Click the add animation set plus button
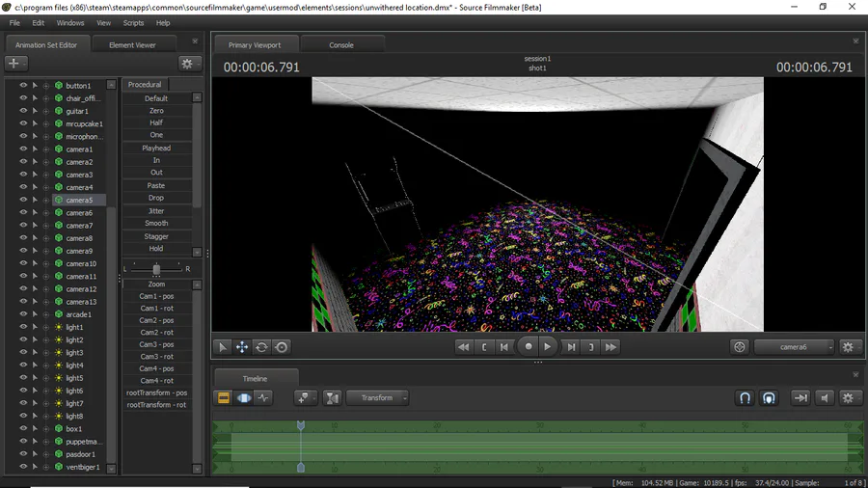Image resolution: width=868 pixels, height=488 pixels. [x=15, y=63]
